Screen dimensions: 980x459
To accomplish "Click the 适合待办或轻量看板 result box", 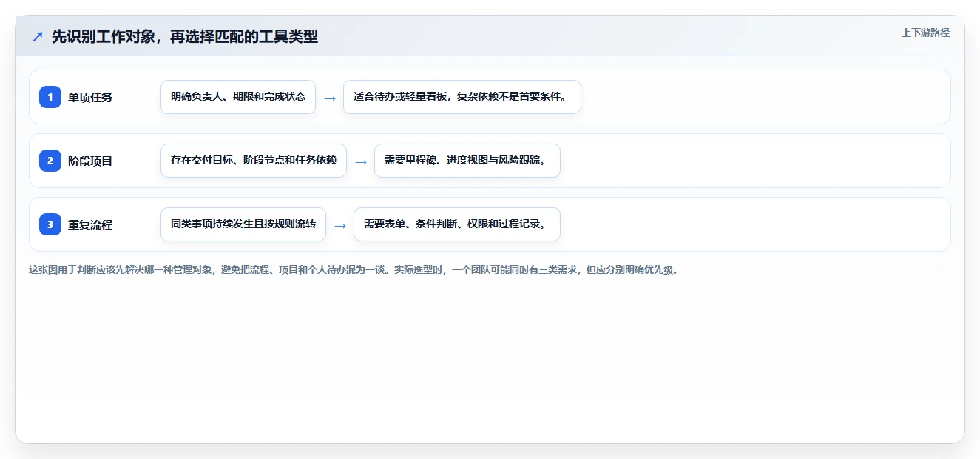I will pyautogui.click(x=462, y=97).
